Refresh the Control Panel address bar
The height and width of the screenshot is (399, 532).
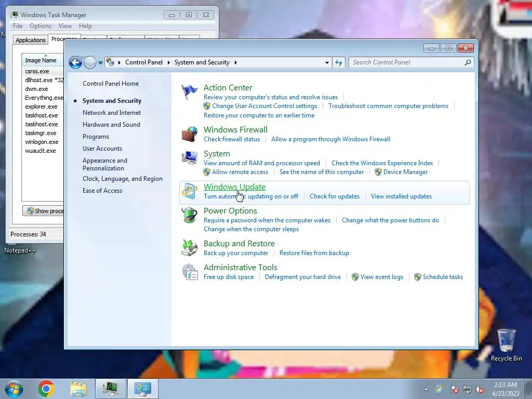[339, 62]
